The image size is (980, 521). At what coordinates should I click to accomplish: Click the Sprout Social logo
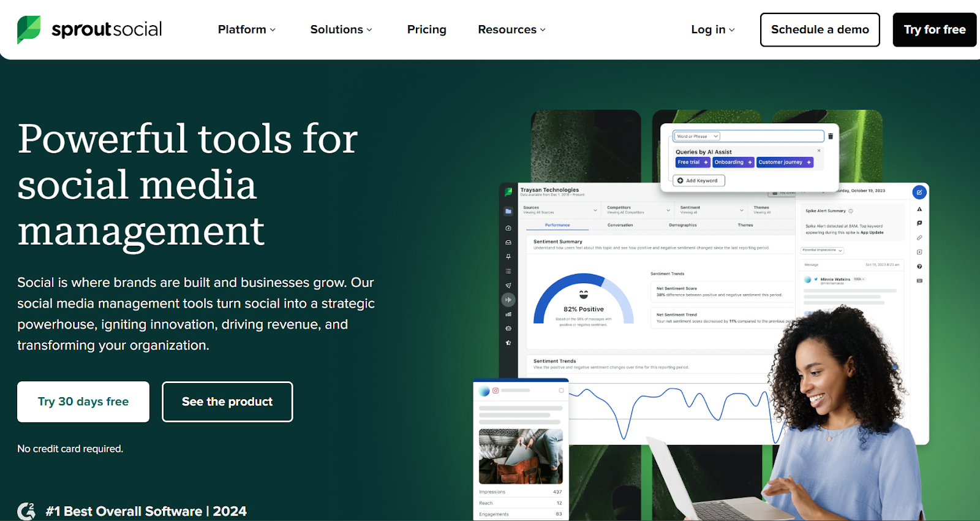89,29
